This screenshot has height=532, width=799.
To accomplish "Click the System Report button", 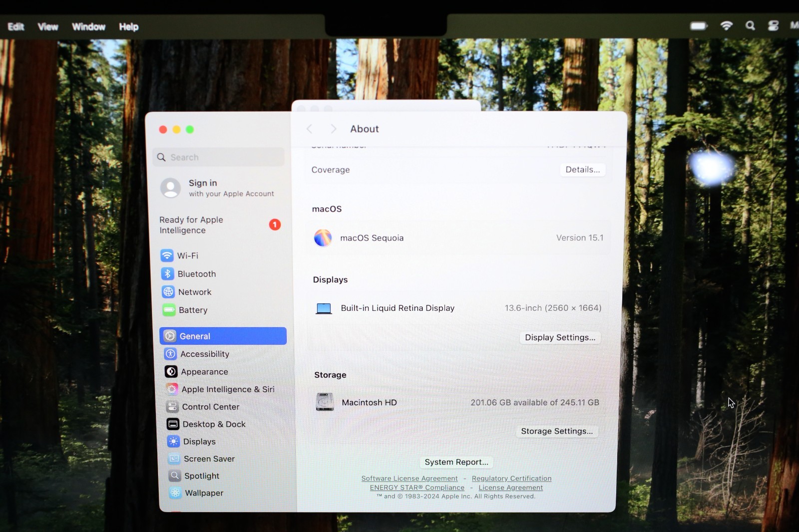I will [x=456, y=462].
